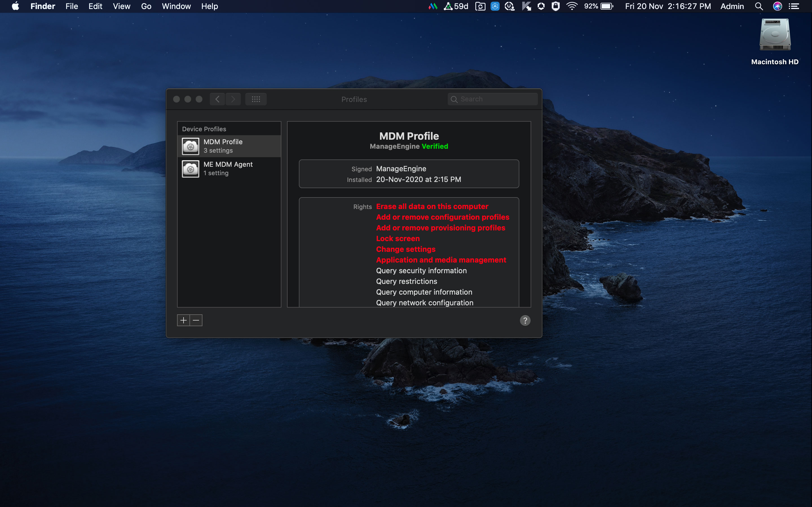Open Spotlight search magnifier in menu bar

coord(759,6)
